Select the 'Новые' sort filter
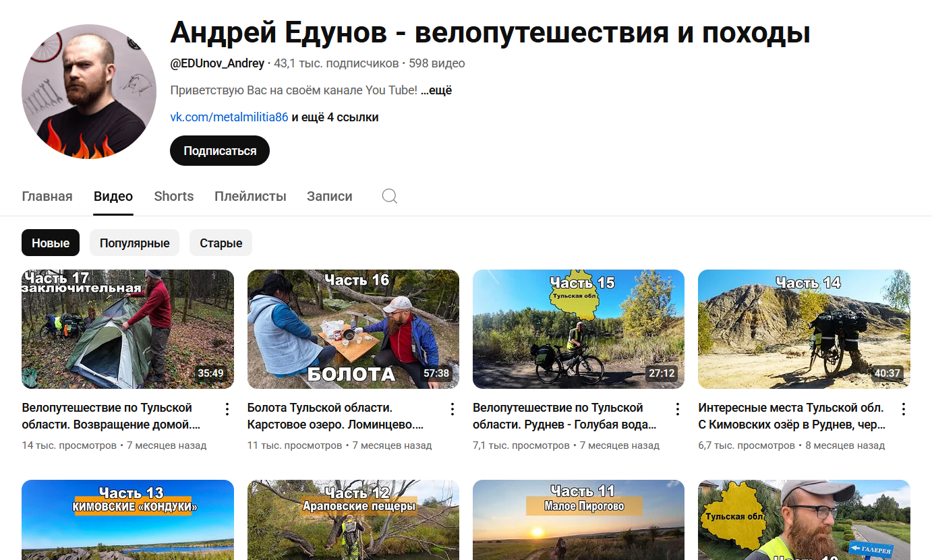The width and height of the screenshot is (932, 560). [x=51, y=243]
